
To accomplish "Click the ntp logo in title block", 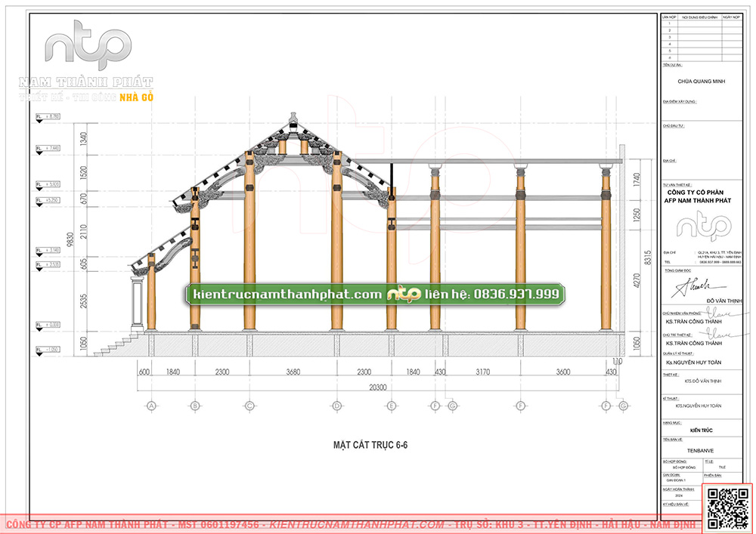I will click(703, 226).
